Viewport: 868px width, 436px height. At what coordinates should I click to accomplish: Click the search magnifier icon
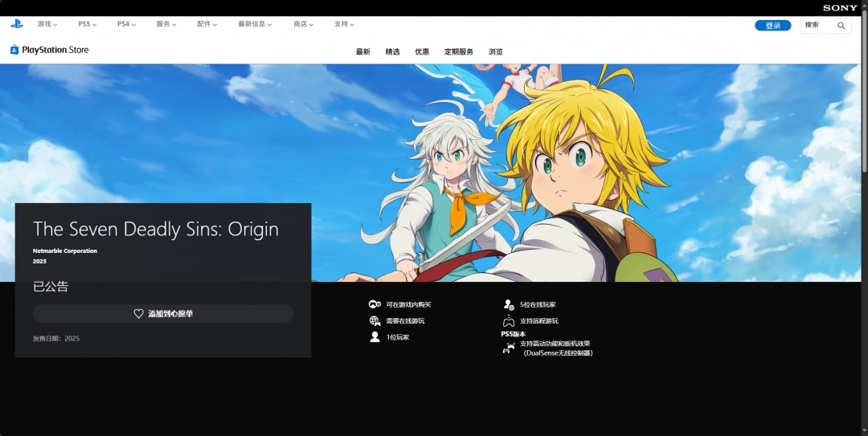841,26
